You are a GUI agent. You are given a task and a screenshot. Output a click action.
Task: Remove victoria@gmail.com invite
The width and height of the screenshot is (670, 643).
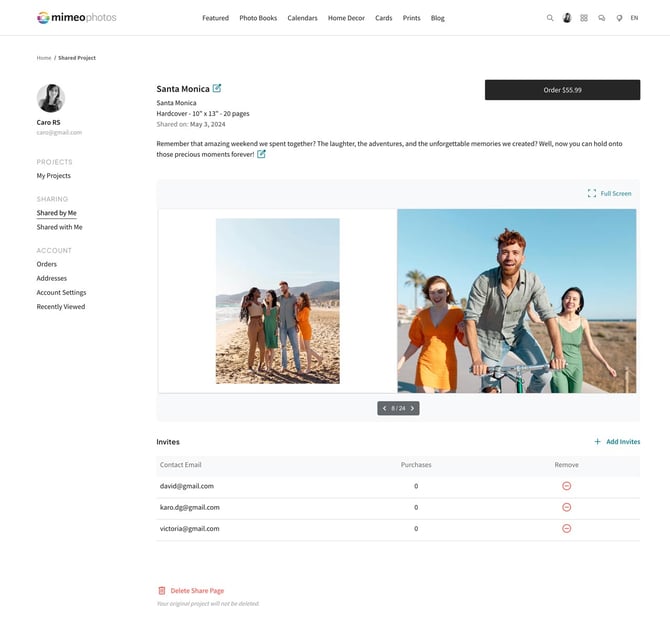click(566, 528)
